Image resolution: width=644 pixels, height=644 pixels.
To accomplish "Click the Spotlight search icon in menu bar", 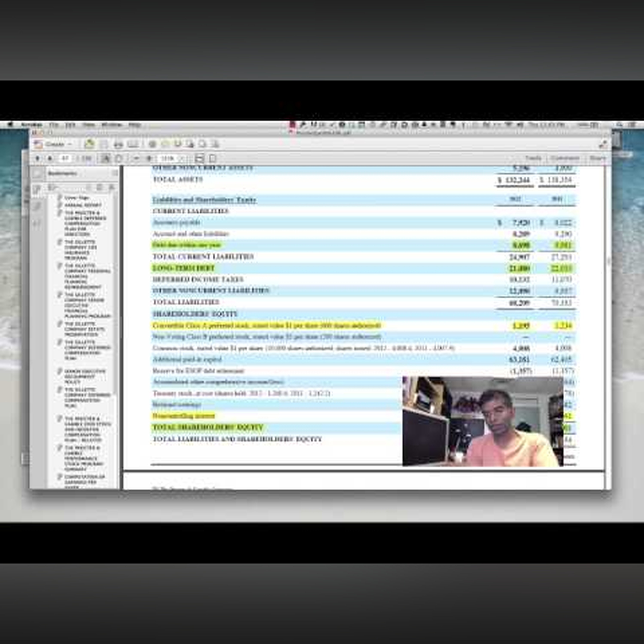I will click(619, 125).
